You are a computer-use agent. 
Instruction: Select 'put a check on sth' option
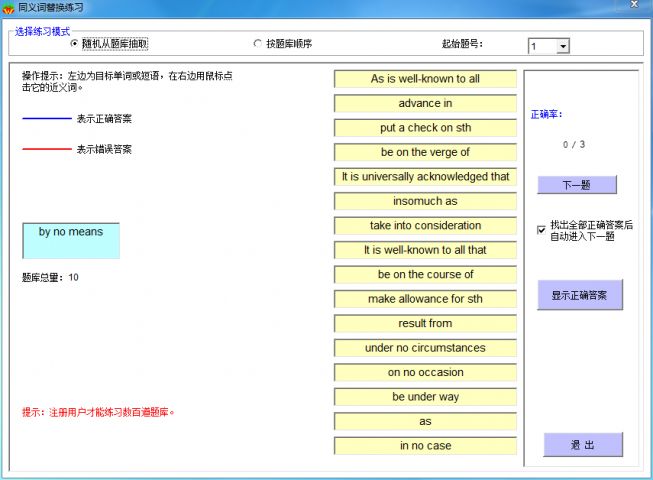(x=425, y=128)
